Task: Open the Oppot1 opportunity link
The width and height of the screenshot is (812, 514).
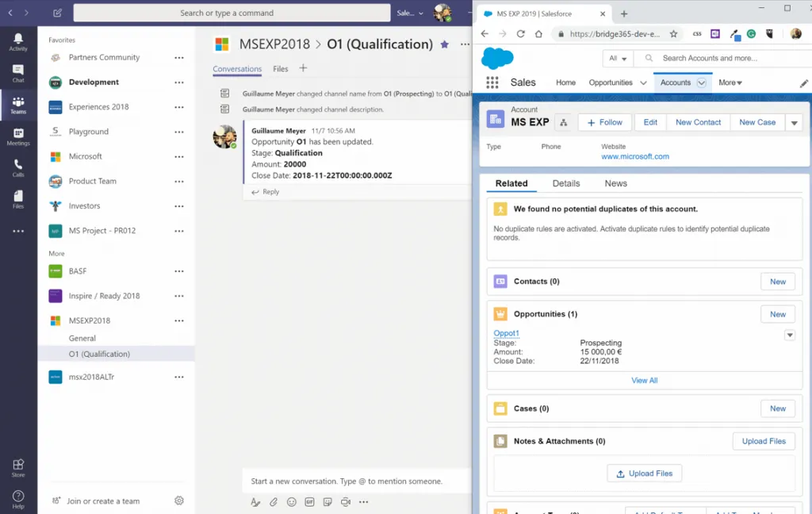Action: coord(506,333)
